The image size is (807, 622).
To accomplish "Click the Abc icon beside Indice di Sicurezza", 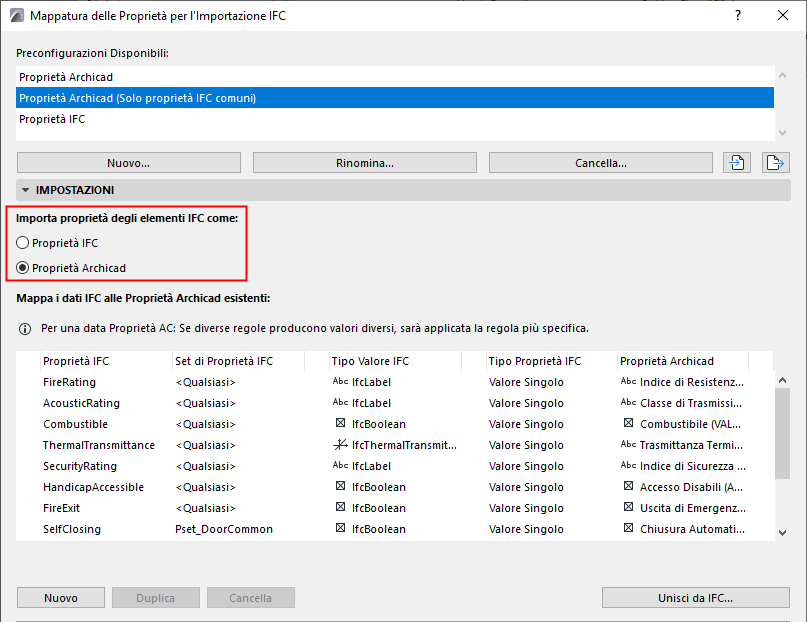I will click(628, 466).
